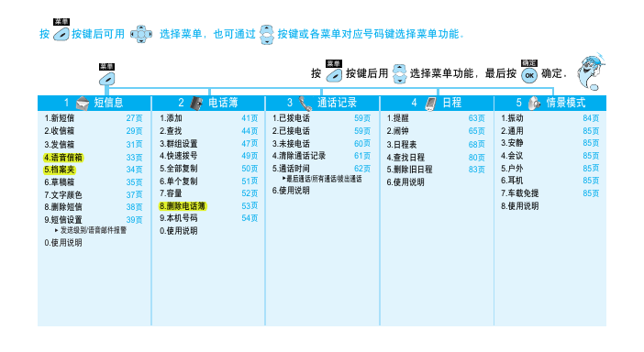Select the highlighted 5.档案夹 item
The image size is (644, 352).
tap(60, 170)
